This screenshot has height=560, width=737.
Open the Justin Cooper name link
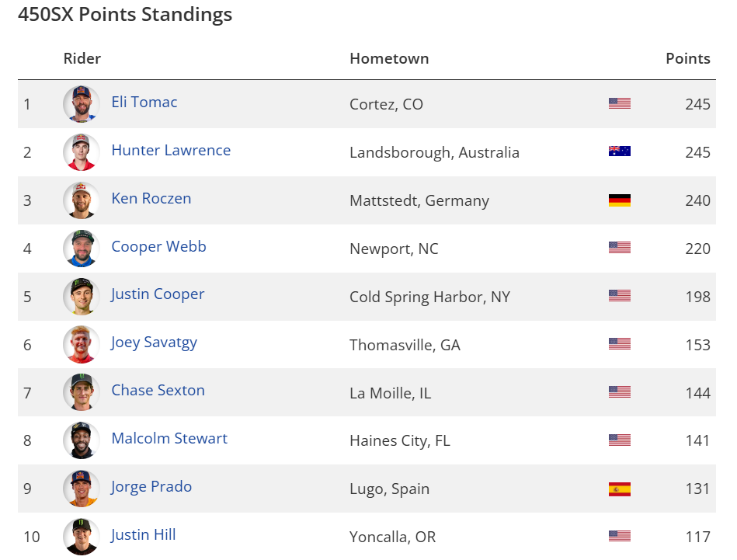coord(158,294)
